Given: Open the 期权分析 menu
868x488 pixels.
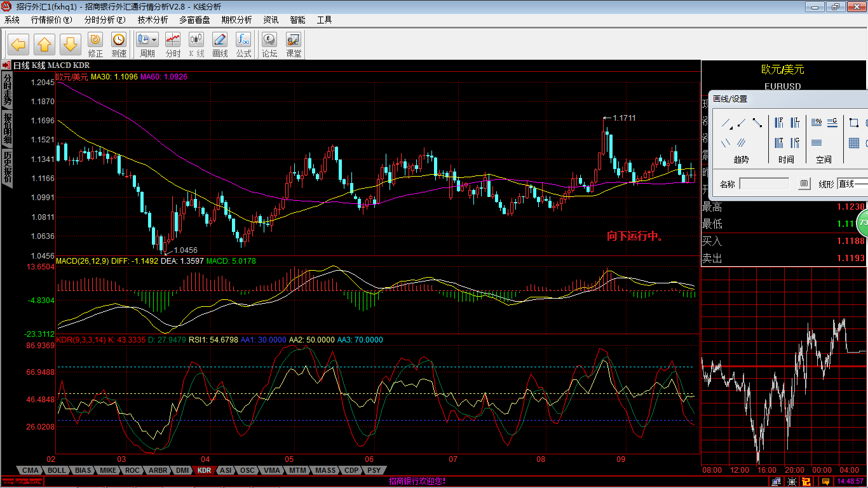Looking at the screenshot, I should (236, 20).
